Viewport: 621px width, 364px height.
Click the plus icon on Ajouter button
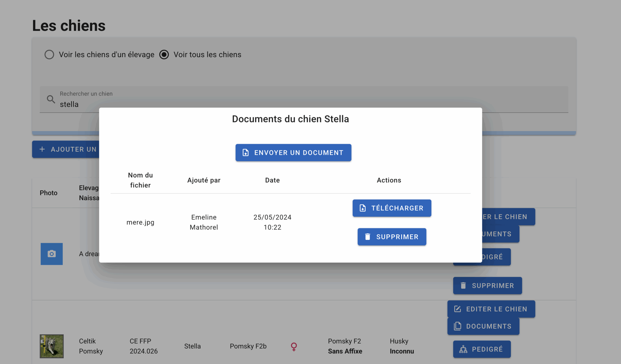42,149
